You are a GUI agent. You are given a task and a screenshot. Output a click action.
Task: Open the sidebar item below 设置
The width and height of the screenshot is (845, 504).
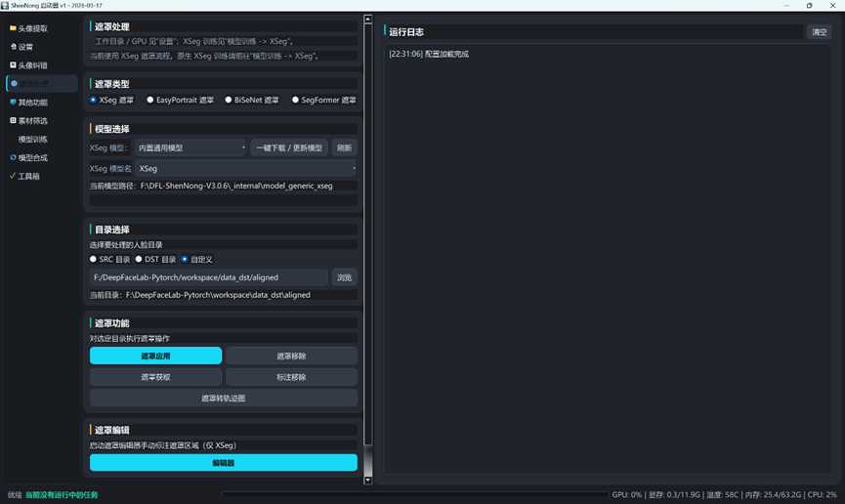click(41, 65)
